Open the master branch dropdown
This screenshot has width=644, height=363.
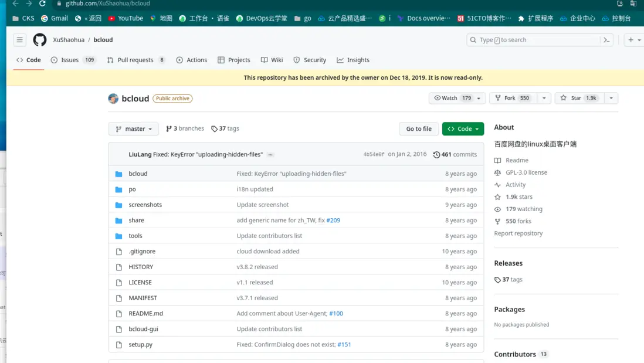click(134, 129)
